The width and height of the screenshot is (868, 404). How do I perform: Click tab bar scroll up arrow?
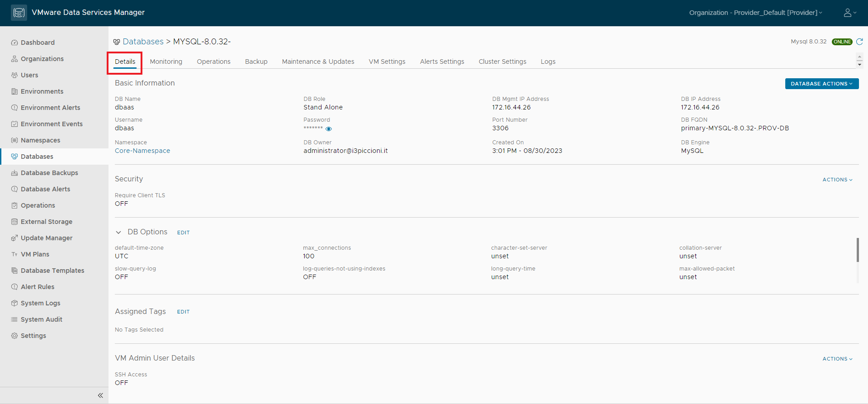[x=859, y=57]
